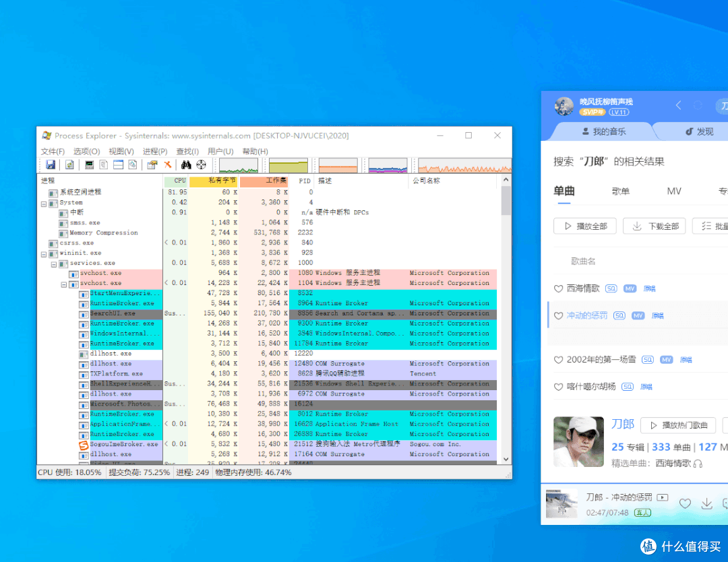Image resolution: width=728 pixels, height=562 pixels.
Task: Open System Information via the monitor icon
Action: (89, 164)
